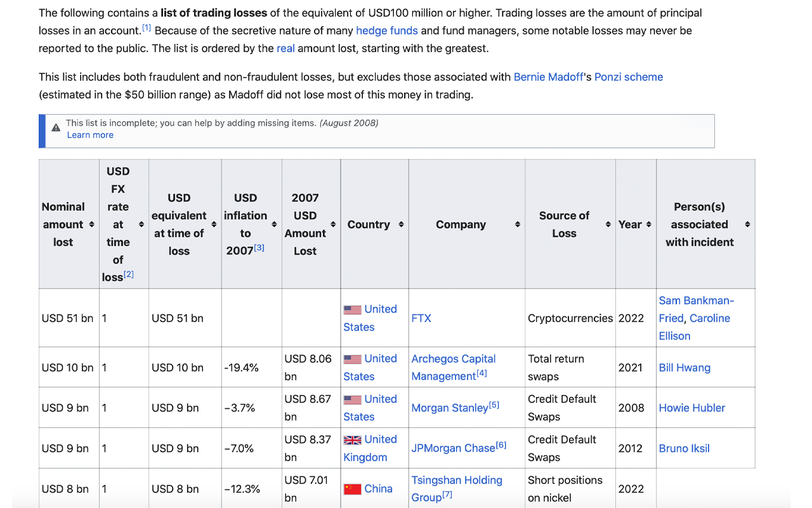This screenshot has width=812, height=508.
Task: Click the citation [4] superscript after Archegos Capital Management
Action: click(482, 373)
